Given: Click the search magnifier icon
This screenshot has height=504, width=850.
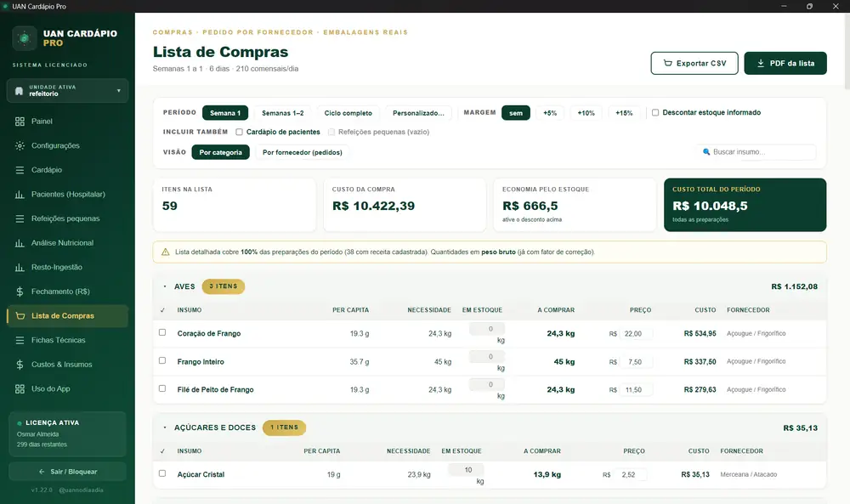Looking at the screenshot, I should point(706,152).
